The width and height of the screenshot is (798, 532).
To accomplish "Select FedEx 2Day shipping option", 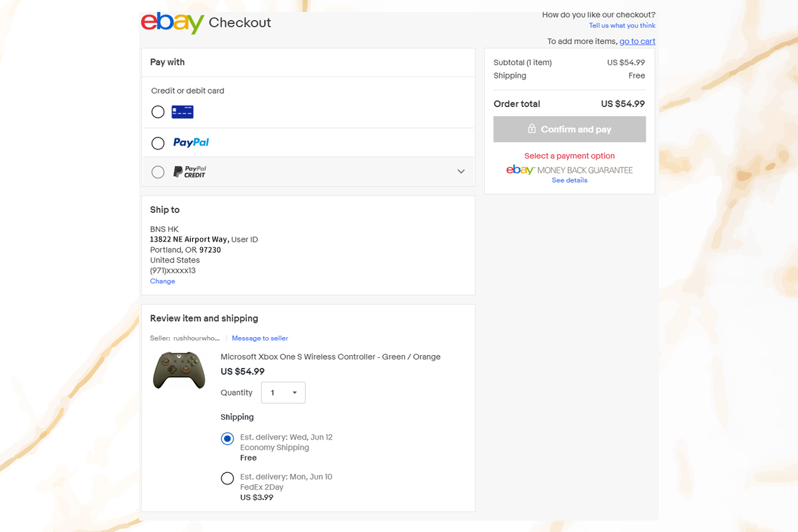I will coord(227,478).
